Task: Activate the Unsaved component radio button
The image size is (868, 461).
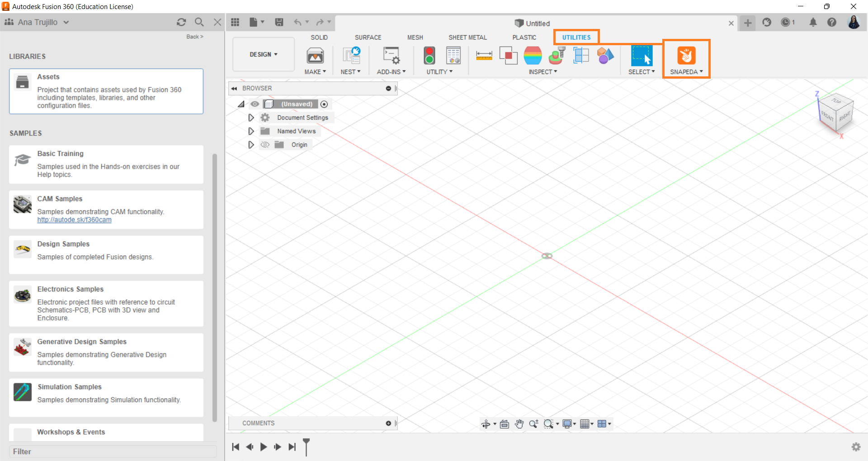Action: click(324, 104)
